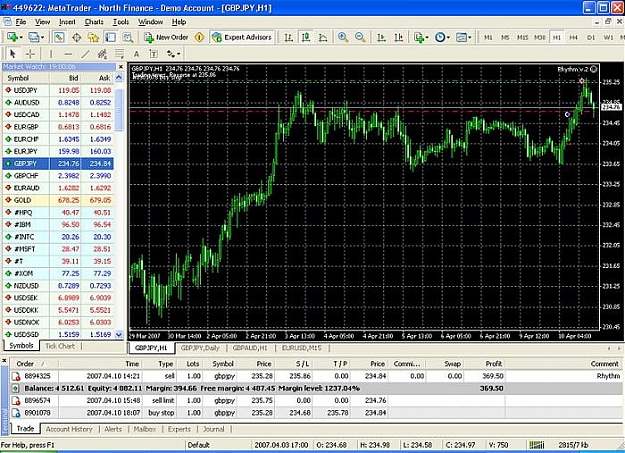Select the Horizontal Line drawing tool

tap(68, 53)
